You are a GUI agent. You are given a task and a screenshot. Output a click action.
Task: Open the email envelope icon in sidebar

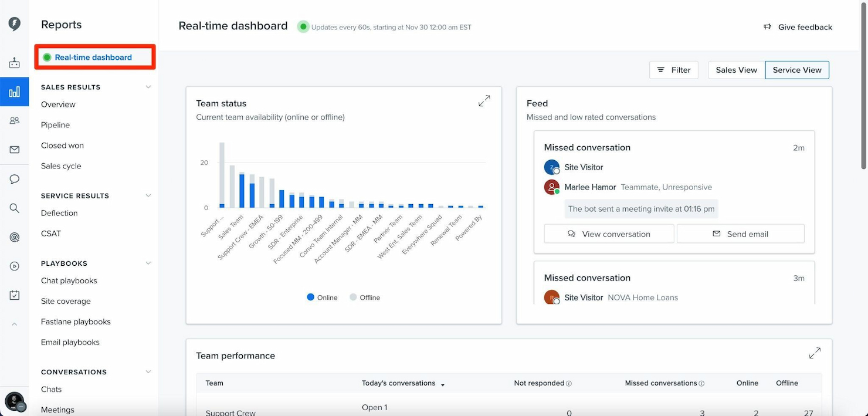[x=15, y=150]
